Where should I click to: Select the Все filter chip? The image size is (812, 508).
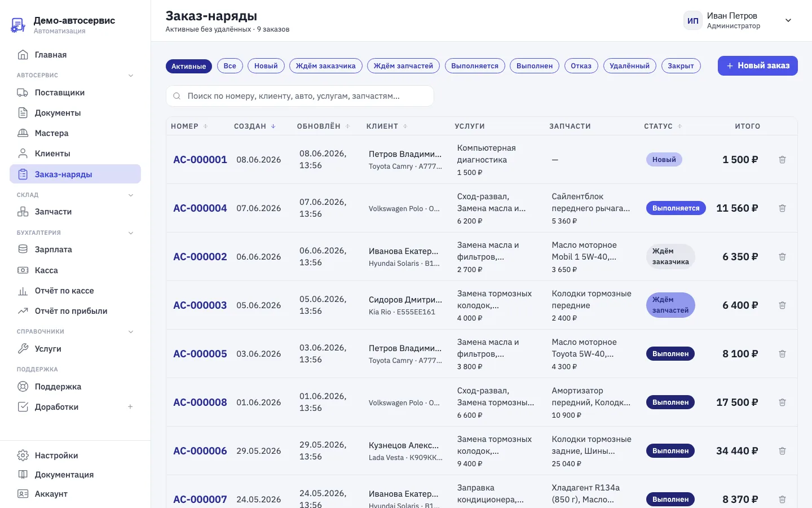tap(230, 66)
